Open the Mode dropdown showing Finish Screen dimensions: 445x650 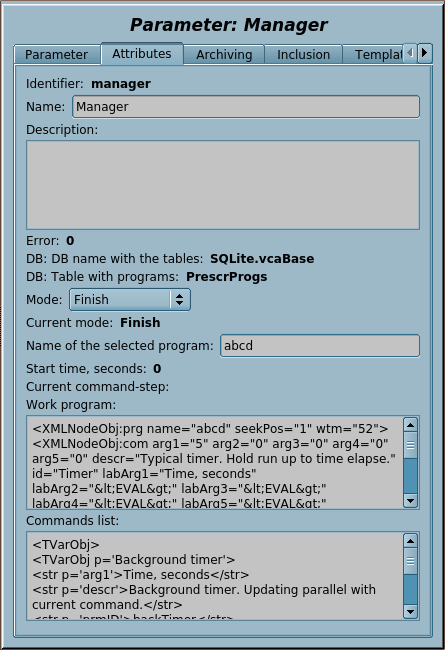tap(130, 300)
